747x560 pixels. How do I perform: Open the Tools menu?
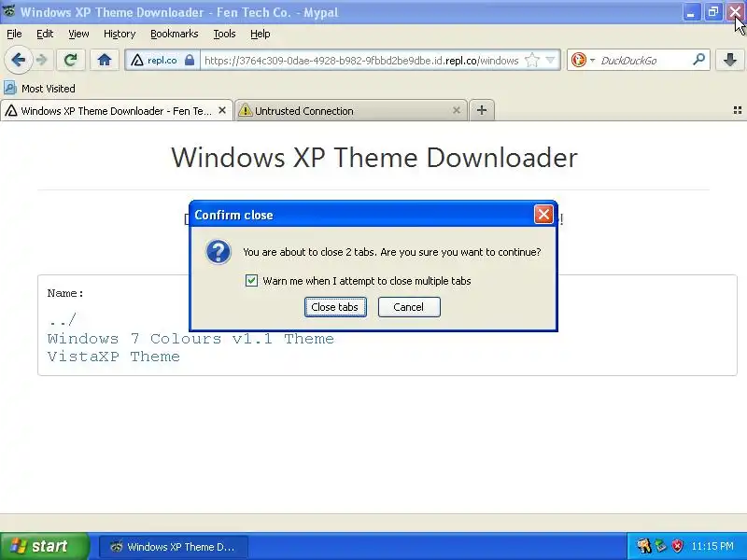224,34
